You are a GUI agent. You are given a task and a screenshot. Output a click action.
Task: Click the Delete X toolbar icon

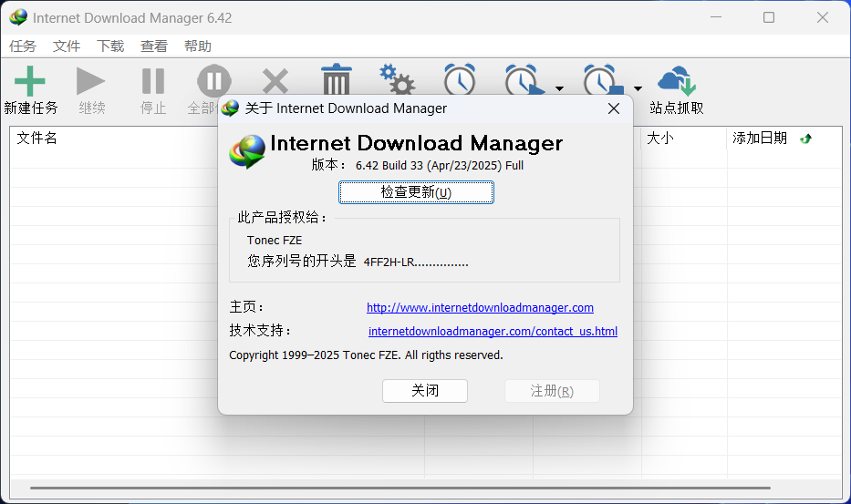[x=275, y=81]
